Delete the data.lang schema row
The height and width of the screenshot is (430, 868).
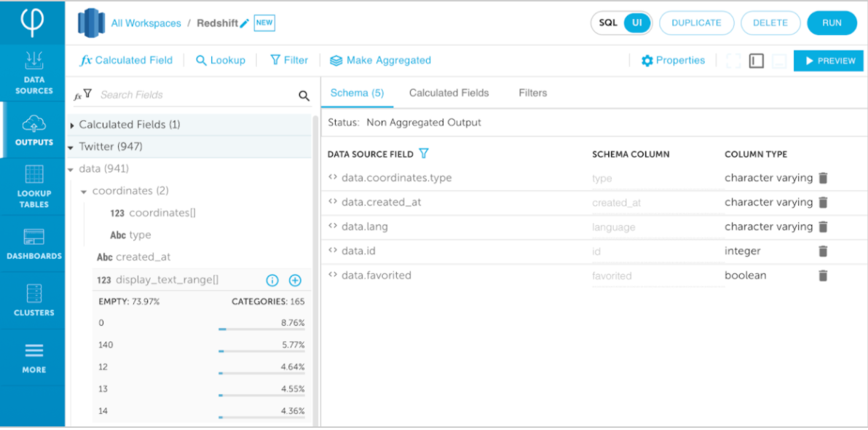pos(823,227)
